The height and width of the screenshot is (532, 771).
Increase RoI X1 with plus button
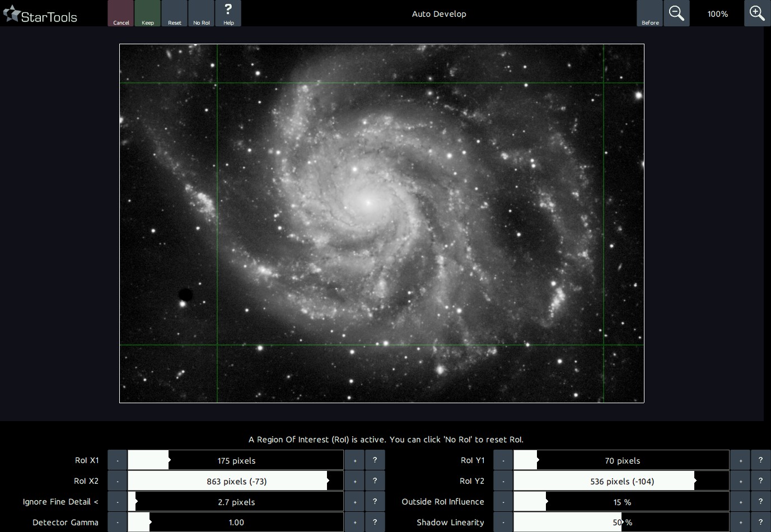355,460
